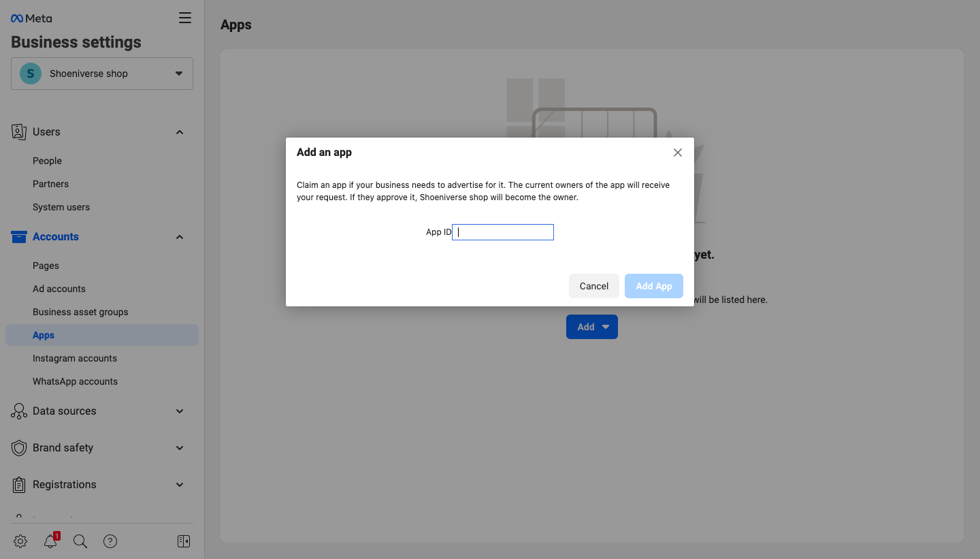
Task: Click the Users section icon
Action: point(19,131)
